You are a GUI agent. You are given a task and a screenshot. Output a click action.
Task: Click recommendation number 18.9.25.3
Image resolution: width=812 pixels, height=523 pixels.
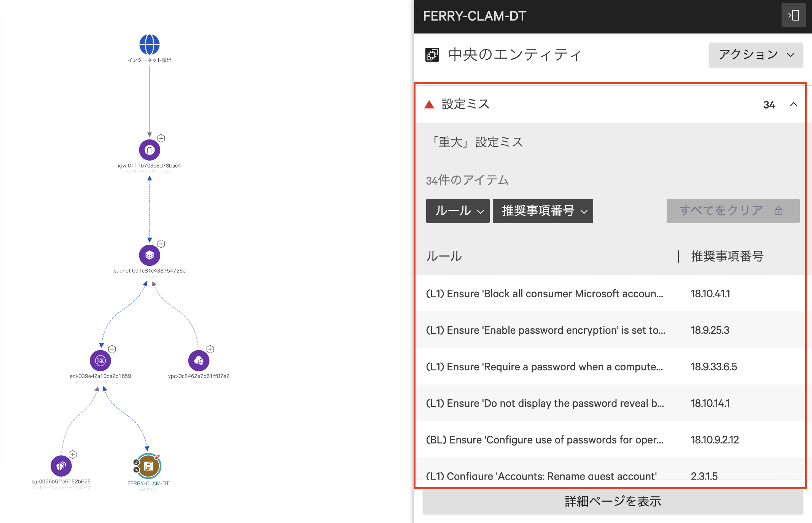point(710,330)
